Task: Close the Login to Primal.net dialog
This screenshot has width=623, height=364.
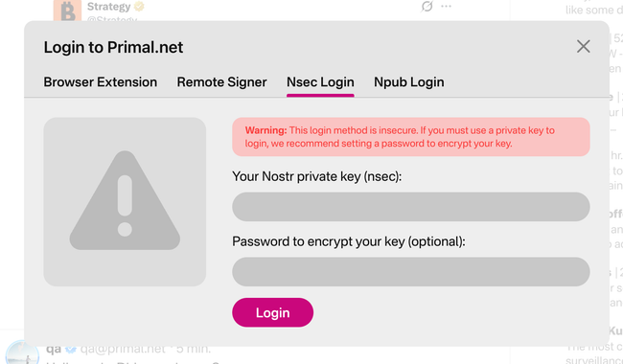Action: point(583,46)
